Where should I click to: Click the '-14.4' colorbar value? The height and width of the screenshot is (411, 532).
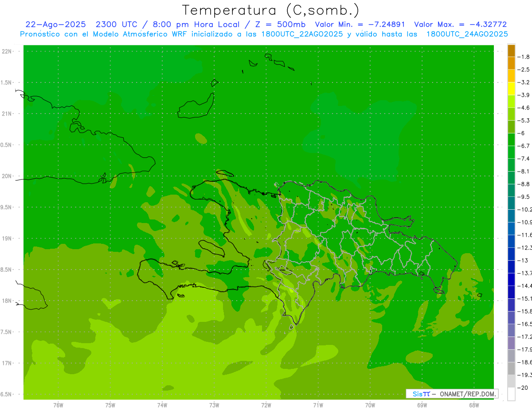525,286
